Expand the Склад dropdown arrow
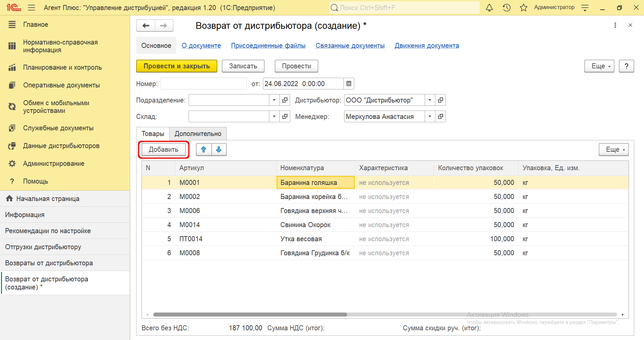 (274, 117)
